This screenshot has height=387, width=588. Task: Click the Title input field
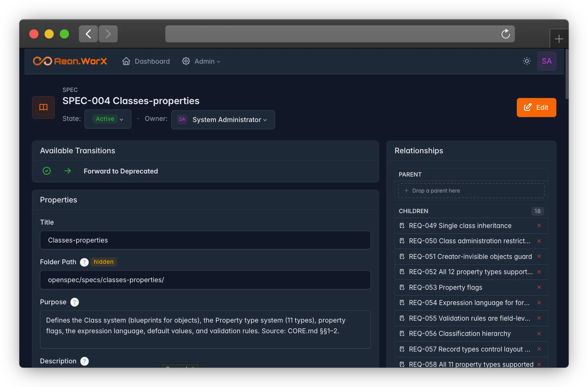[205, 240]
